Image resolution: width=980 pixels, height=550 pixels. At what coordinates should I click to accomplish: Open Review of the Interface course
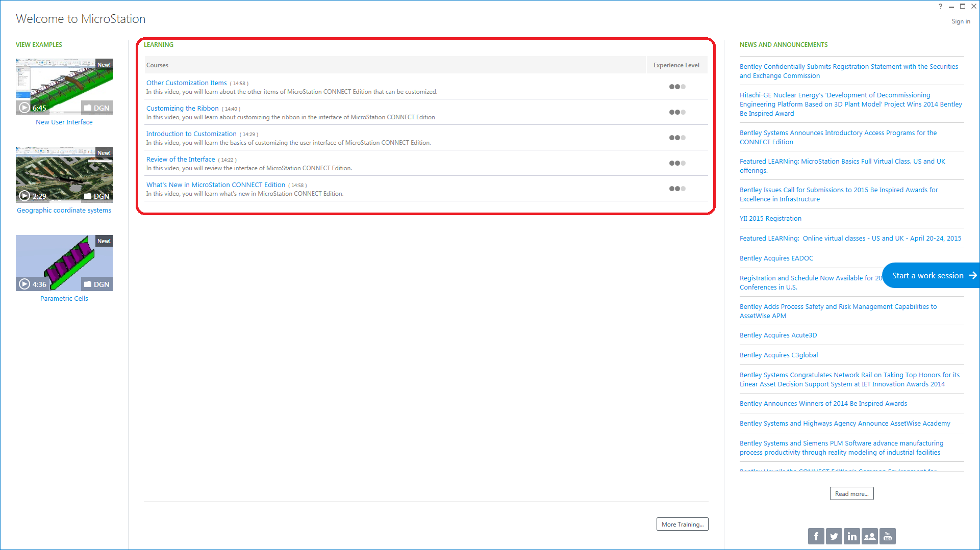(181, 159)
